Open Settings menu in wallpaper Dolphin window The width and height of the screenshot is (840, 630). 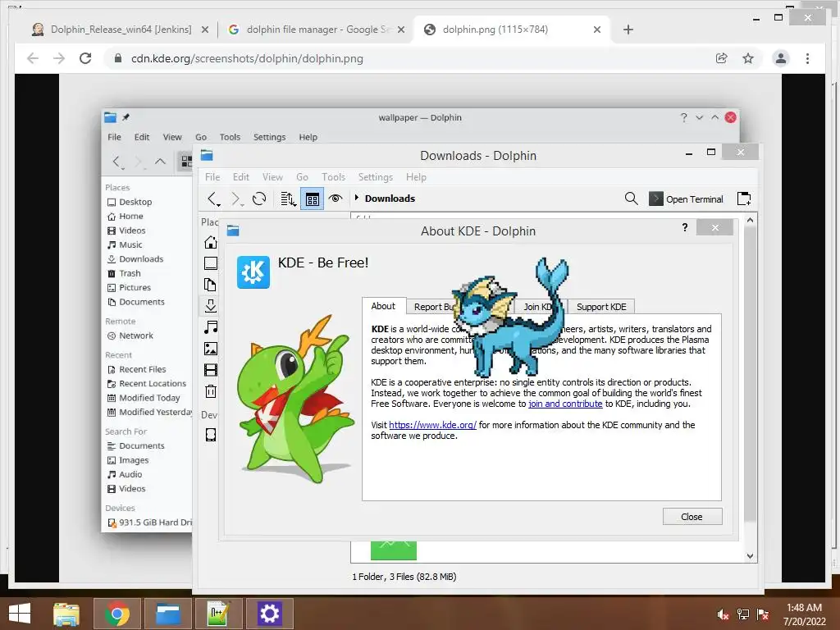click(269, 137)
